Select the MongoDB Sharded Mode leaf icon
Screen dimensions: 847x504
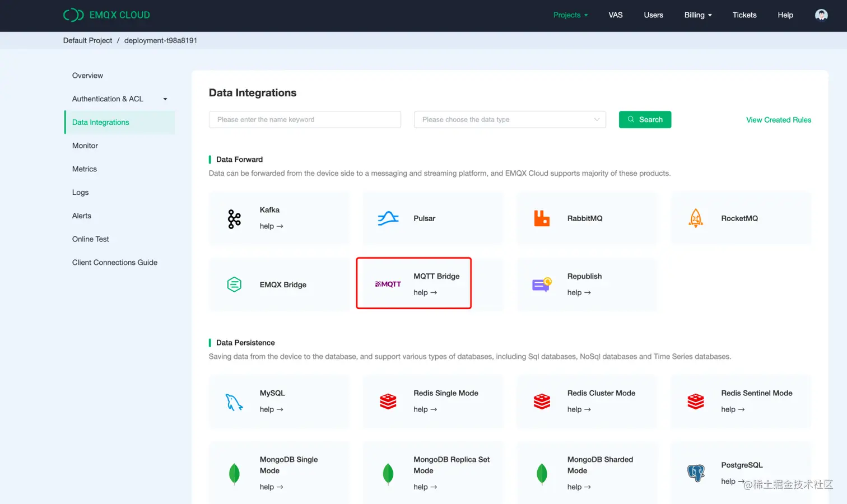point(542,474)
